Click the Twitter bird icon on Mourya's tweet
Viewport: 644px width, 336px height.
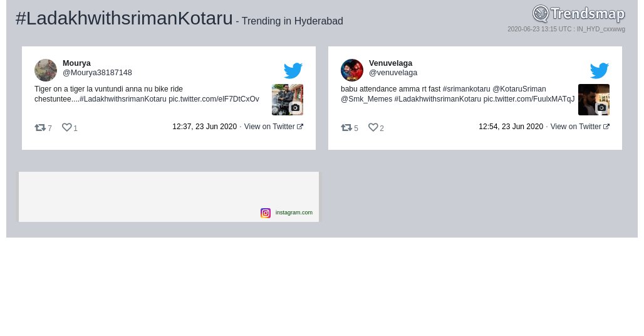tap(293, 71)
